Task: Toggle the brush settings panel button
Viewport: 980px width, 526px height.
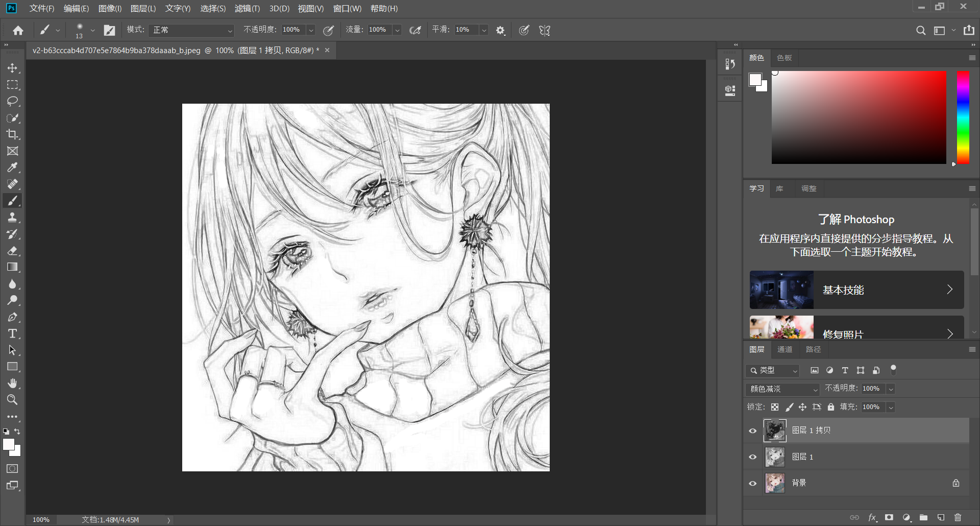Action: pos(109,31)
